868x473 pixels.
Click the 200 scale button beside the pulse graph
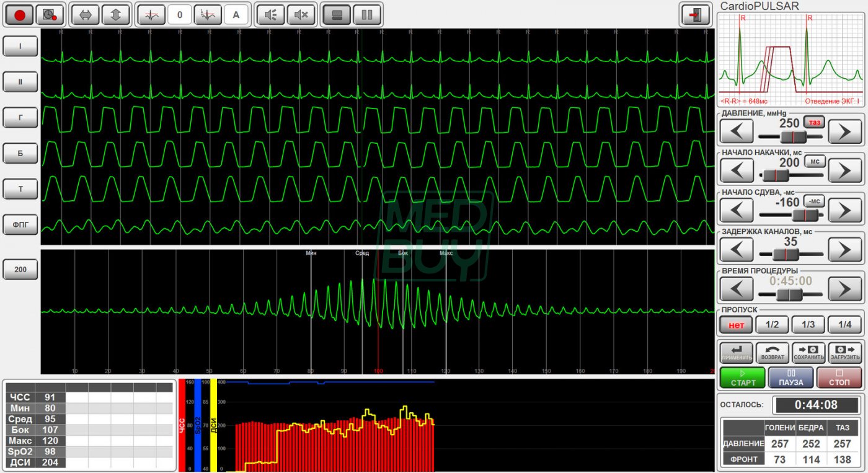[20, 270]
